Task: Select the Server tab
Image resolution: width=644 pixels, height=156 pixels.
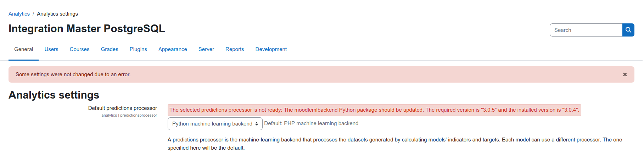Action: pos(206,49)
